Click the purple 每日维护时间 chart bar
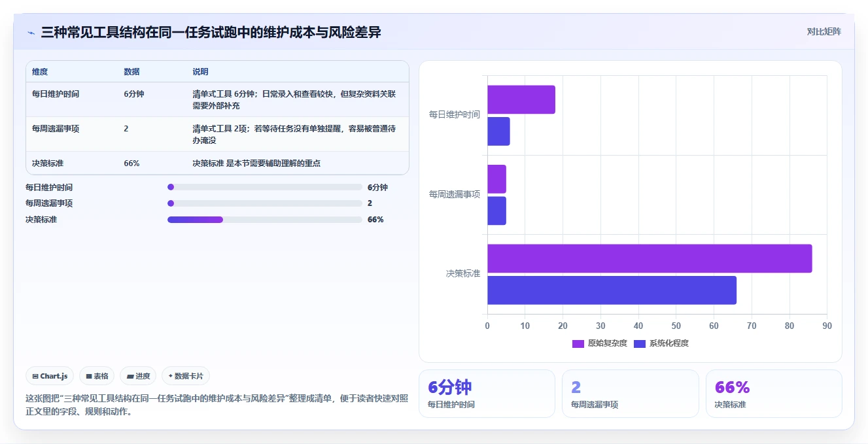Viewport: 868px width, 444px height. (521, 99)
